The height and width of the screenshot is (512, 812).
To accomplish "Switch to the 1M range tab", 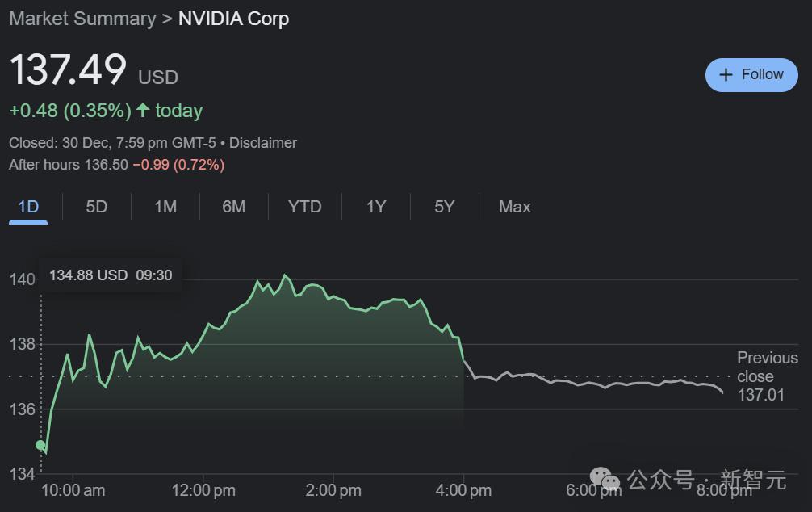I will point(165,207).
